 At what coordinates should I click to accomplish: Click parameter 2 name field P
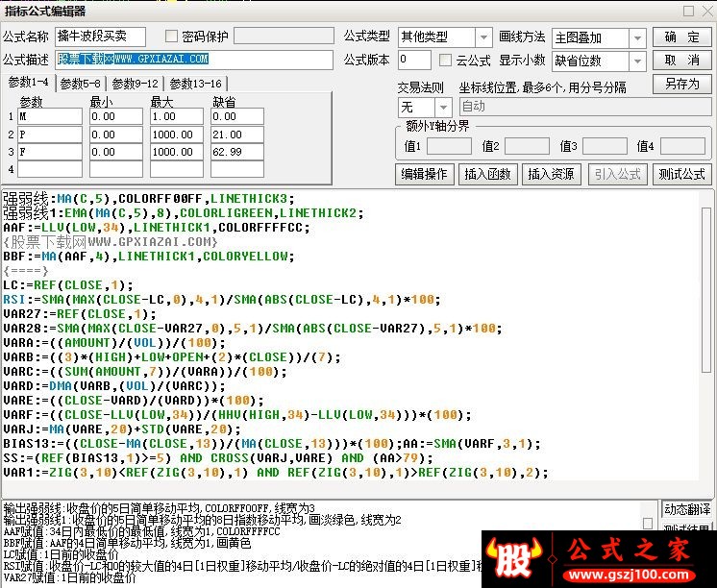(50, 135)
